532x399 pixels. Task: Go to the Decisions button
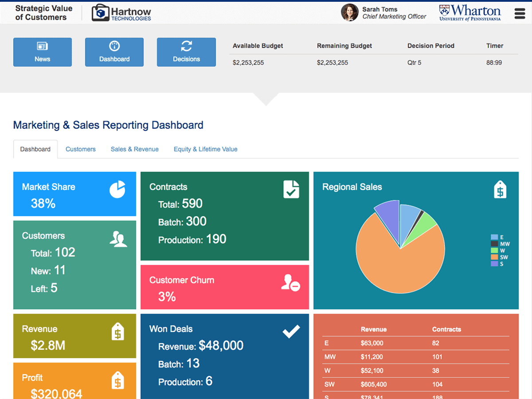(186, 52)
